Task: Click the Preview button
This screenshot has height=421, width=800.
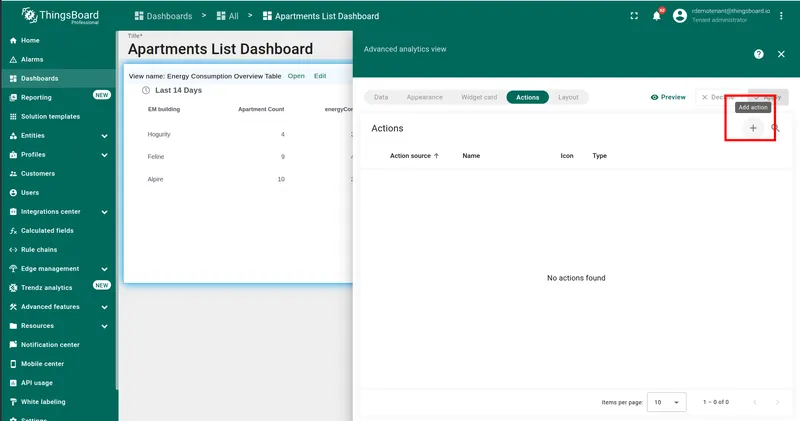Action: [x=668, y=97]
